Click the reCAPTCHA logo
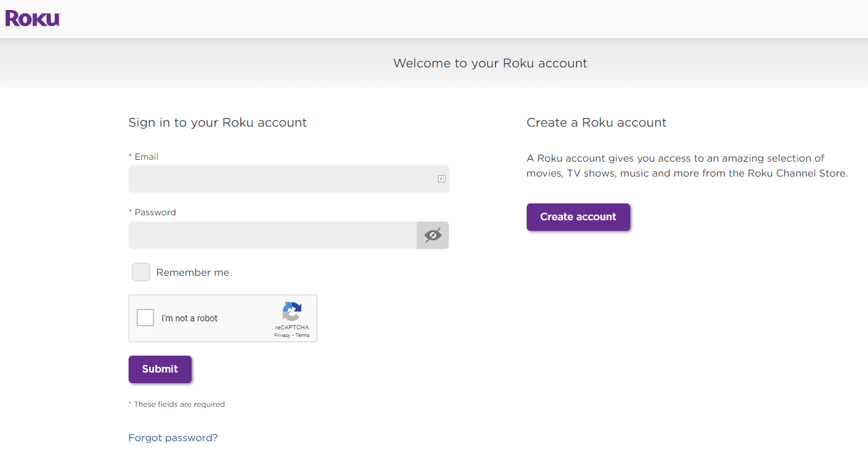 pyautogui.click(x=292, y=312)
